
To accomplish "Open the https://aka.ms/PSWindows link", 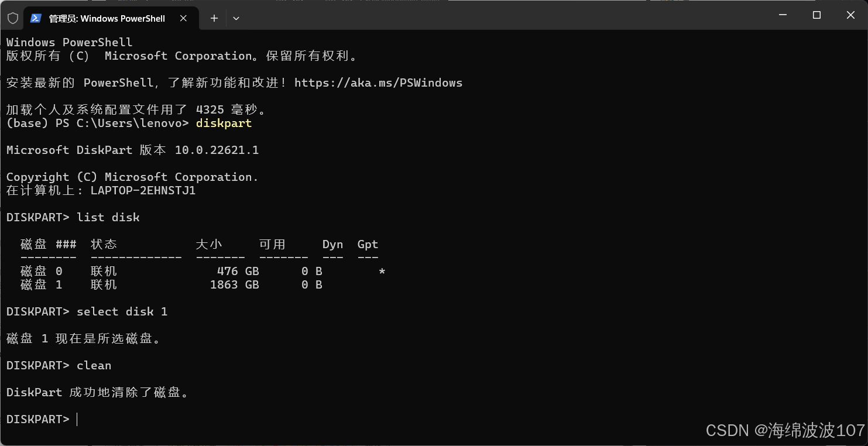I will click(378, 83).
